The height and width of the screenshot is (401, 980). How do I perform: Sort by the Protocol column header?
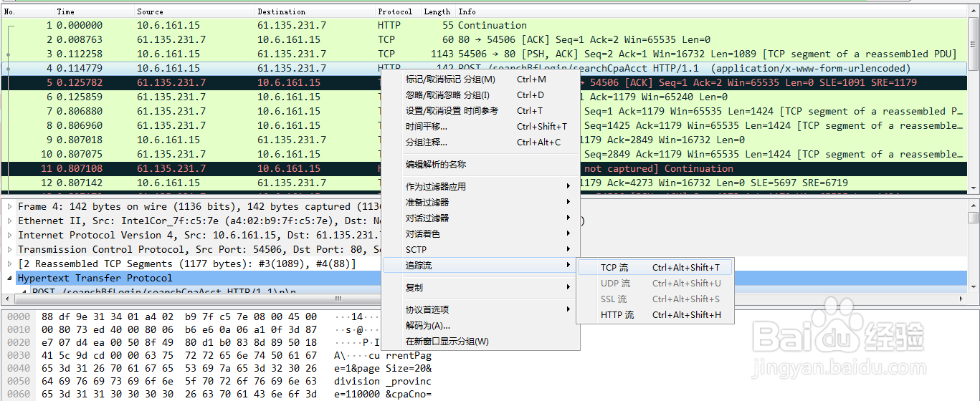click(x=398, y=11)
